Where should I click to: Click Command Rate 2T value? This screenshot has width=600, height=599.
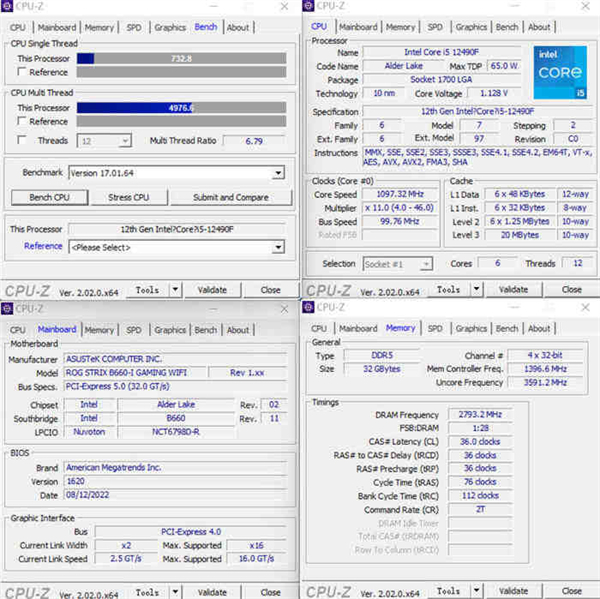pyautogui.click(x=480, y=509)
